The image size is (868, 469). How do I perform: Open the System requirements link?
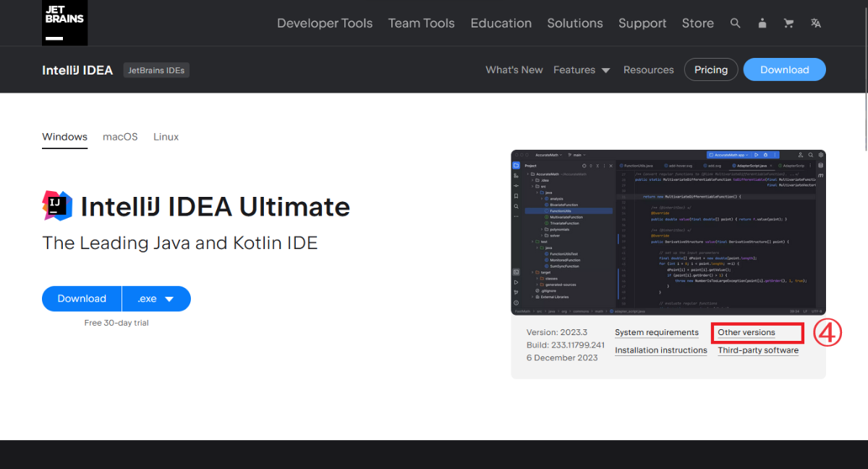point(657,333)
